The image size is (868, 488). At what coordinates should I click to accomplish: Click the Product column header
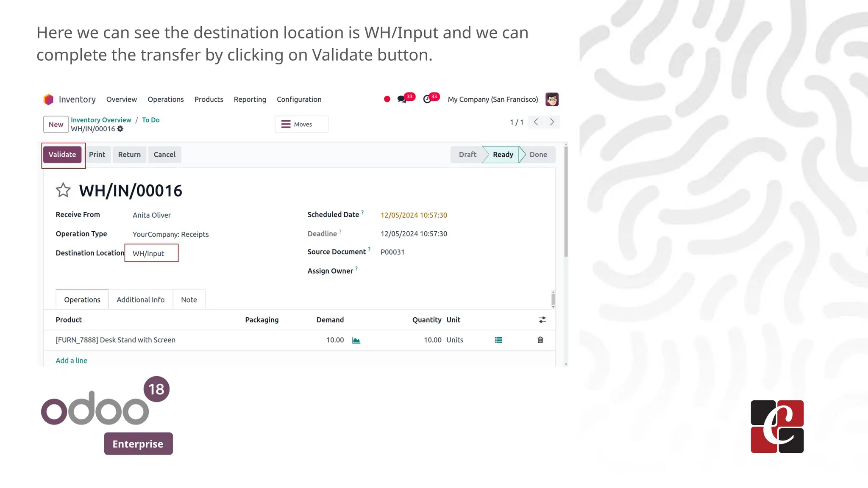69,320
